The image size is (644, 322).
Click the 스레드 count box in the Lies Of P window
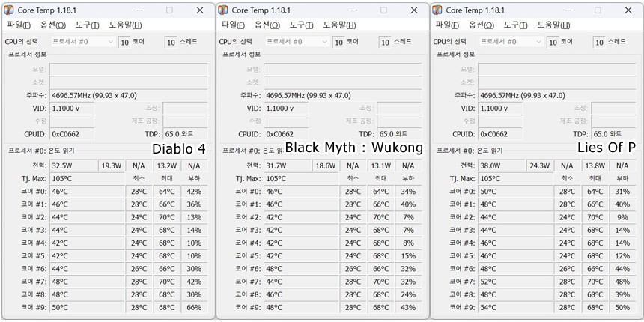598,42
